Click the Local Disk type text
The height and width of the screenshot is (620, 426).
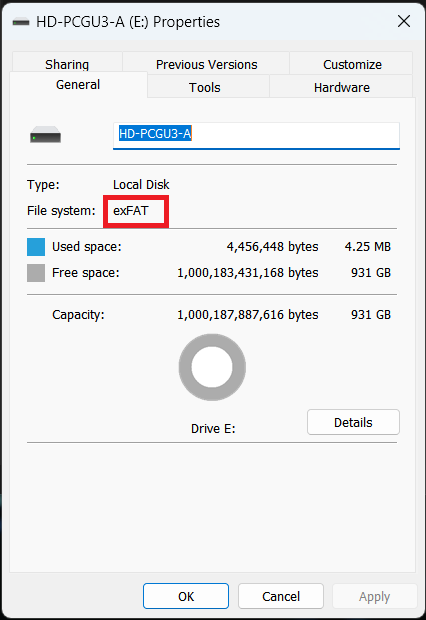coord(141,185)
